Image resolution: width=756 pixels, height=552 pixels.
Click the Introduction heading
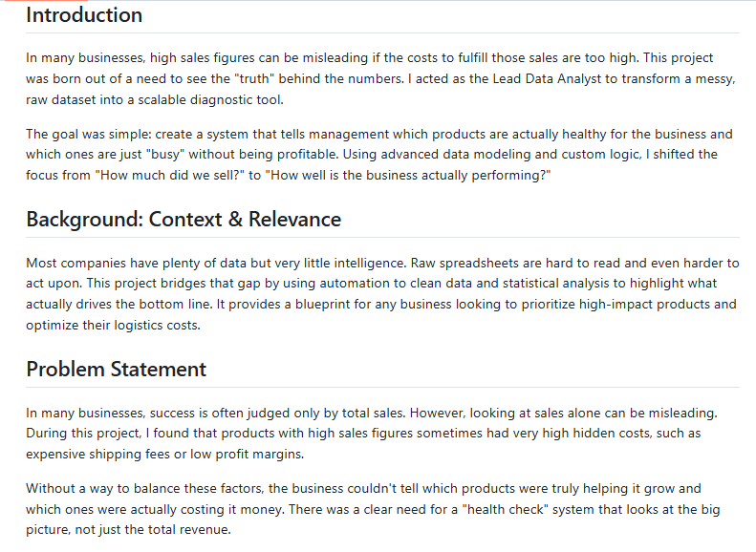84,15
